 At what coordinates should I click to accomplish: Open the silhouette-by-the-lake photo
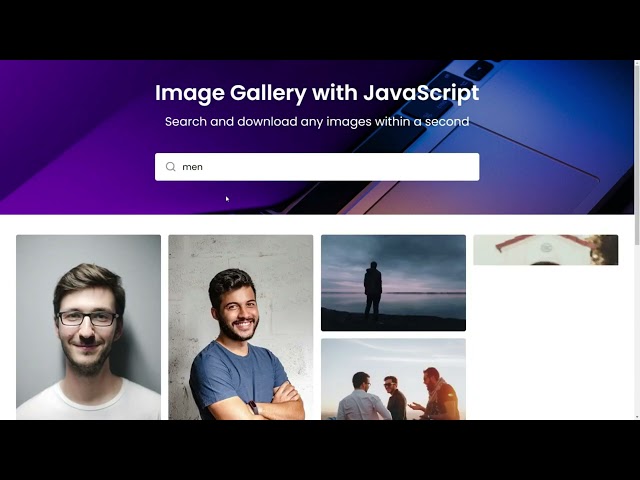pos(393,283)
